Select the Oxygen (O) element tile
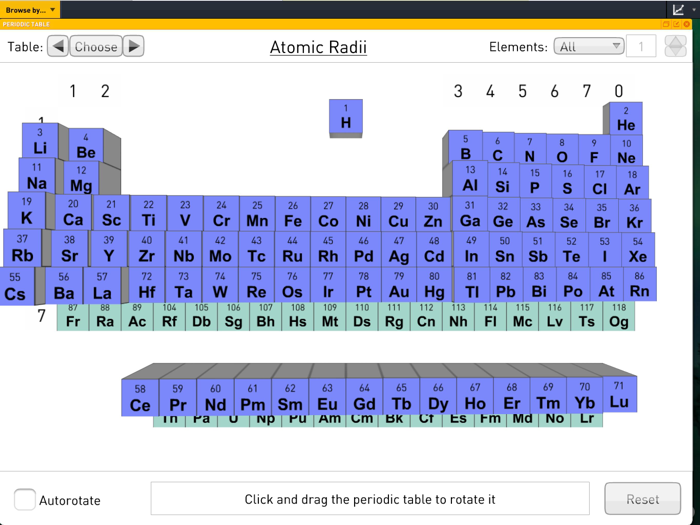The image size is (700, 525). pyautogui.click(x=562, y=150)
